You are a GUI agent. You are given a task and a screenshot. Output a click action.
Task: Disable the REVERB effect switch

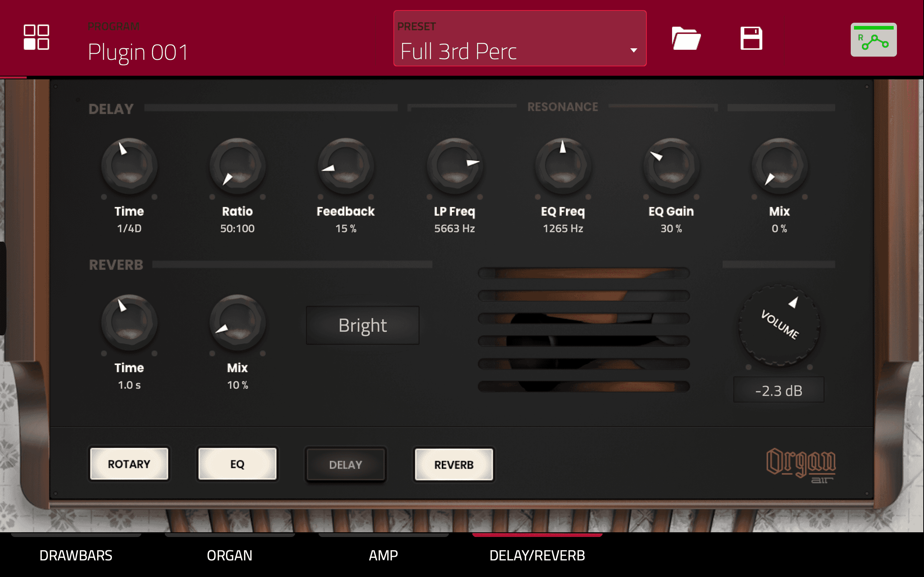click(454, 464)
